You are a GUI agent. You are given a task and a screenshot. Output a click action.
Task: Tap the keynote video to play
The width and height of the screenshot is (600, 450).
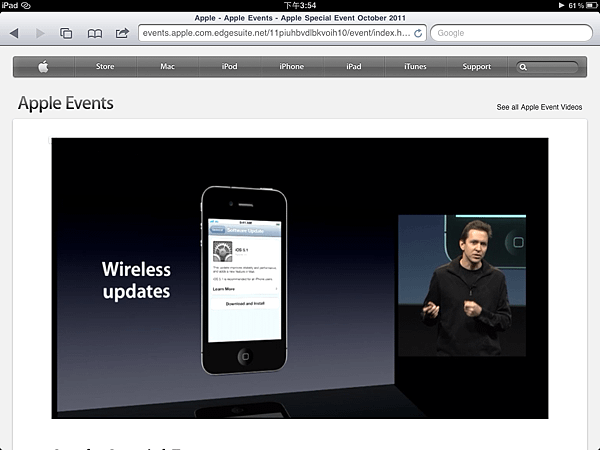pos(300,278)
